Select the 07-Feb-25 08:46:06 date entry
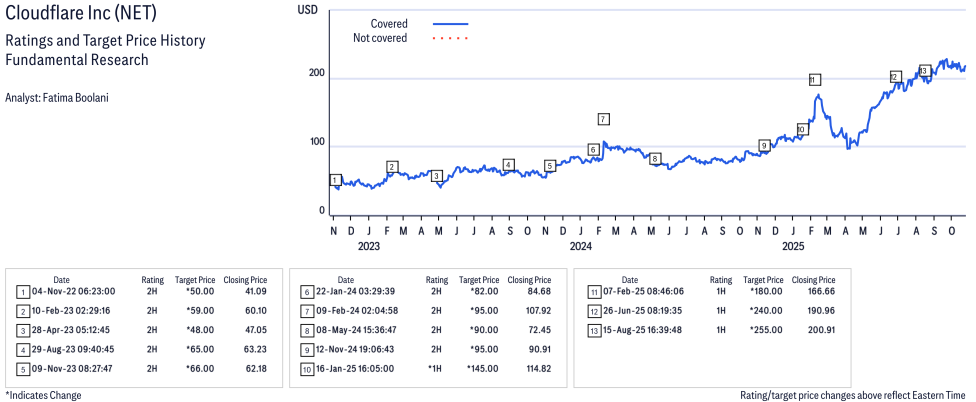Image resolution: width=976 pixels, height=402 pixels. (x=645, y=292)
